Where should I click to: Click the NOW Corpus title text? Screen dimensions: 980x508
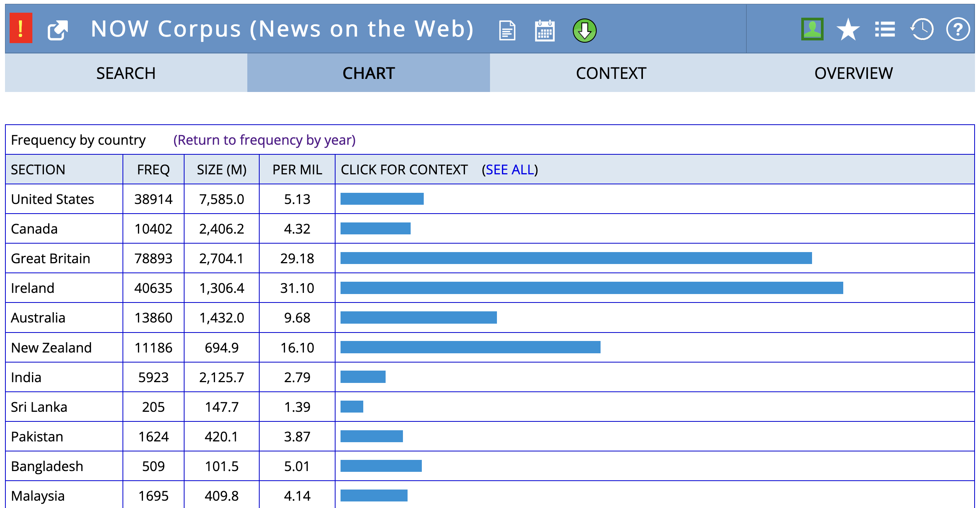[282, 29]
